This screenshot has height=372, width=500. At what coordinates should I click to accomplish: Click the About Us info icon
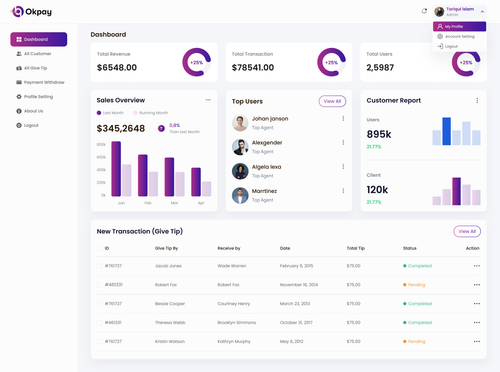click(x=19, y=111)
